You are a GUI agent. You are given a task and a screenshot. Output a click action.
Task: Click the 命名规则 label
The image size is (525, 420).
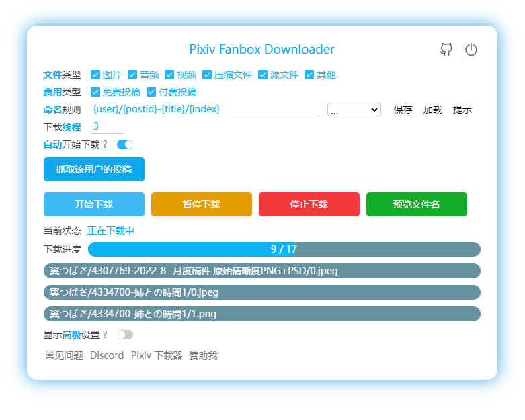[63, 110]
